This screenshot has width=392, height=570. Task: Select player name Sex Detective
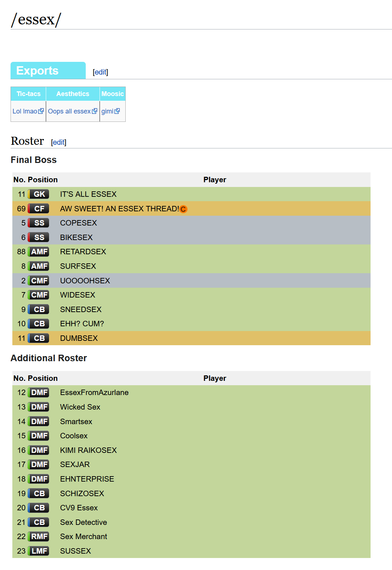(84, 522)
